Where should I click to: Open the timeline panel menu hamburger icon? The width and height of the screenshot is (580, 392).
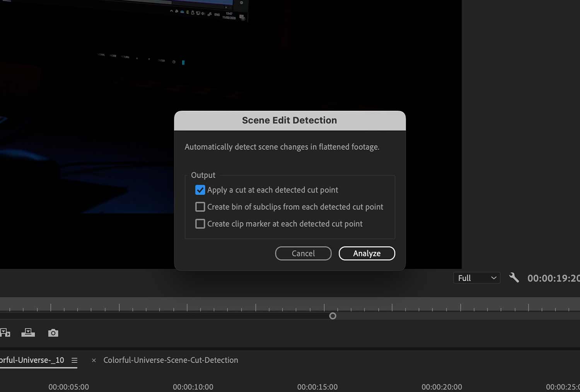tap(74, 360)
